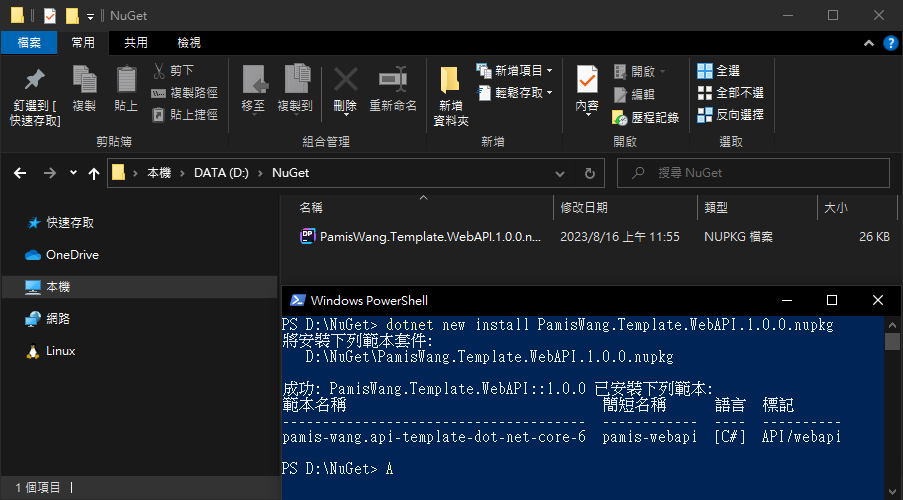
Task: Click the blue help question mark icon
Action: (x=890, y=43)
